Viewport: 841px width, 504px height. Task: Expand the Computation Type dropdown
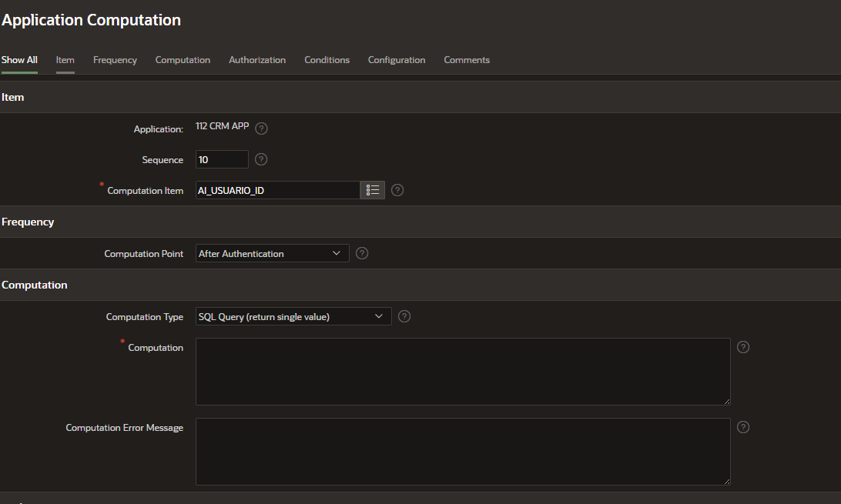point(293,316)
